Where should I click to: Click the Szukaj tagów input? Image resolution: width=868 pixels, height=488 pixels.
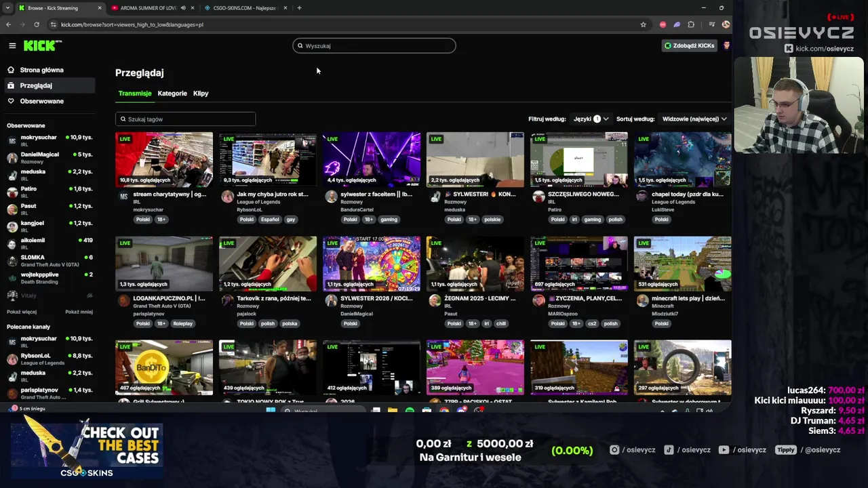click(185, 119)
